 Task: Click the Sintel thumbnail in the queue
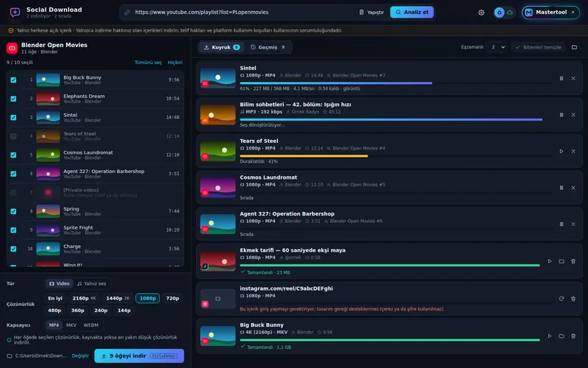218,78
